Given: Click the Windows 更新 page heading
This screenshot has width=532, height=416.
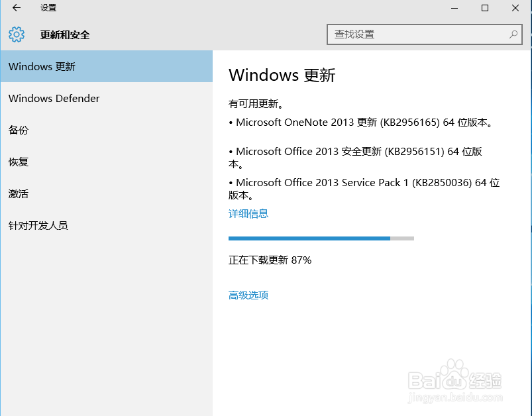Looking at the screenshot, I should (281, 76).
